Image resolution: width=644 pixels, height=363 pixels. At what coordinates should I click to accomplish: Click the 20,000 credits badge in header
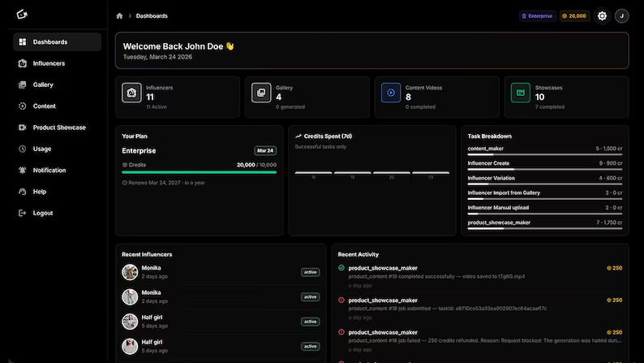(x=574, y=16)
